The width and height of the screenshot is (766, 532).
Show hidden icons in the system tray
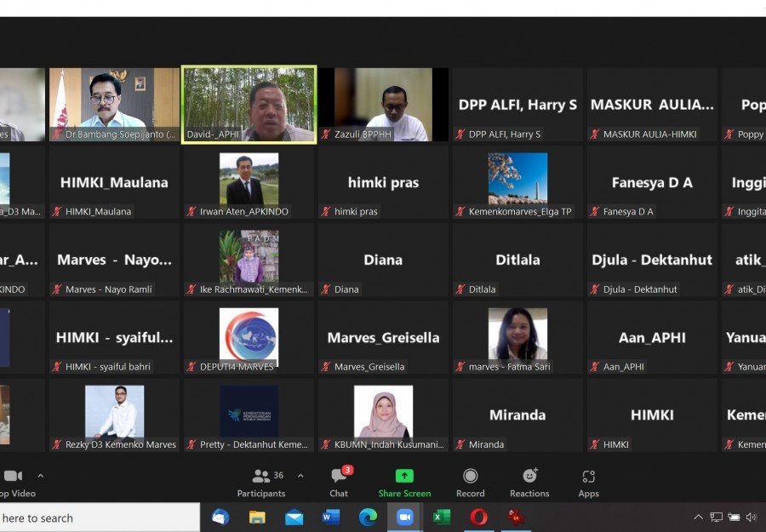698,517
